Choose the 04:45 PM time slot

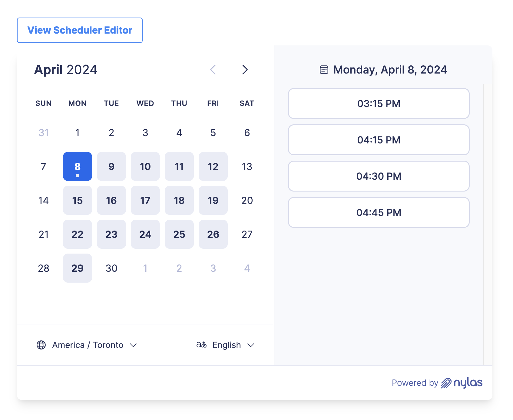click(378, 212)
